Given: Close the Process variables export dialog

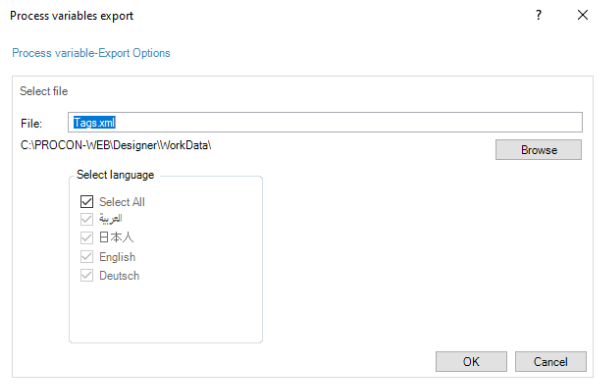Looking at the screenshot, I should tap(583, 15).
